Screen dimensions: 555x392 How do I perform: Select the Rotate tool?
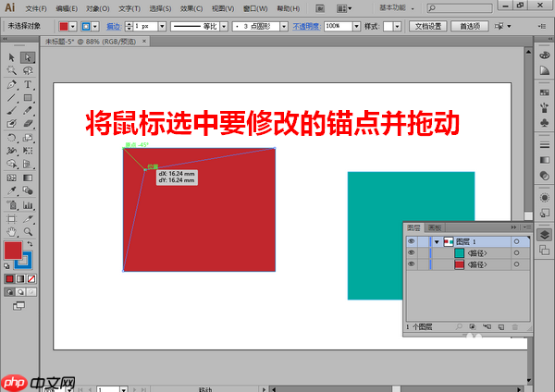[x=11, y=138]
